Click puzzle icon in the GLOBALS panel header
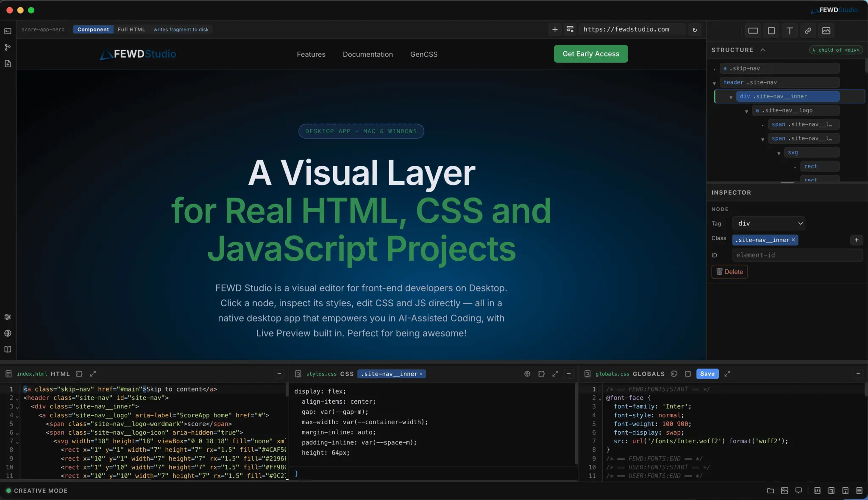This screenshot has width=868, height=500. (x=688, y=374)
